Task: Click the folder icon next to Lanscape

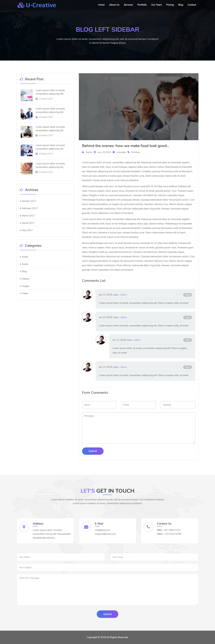Action: click(114, 152)
